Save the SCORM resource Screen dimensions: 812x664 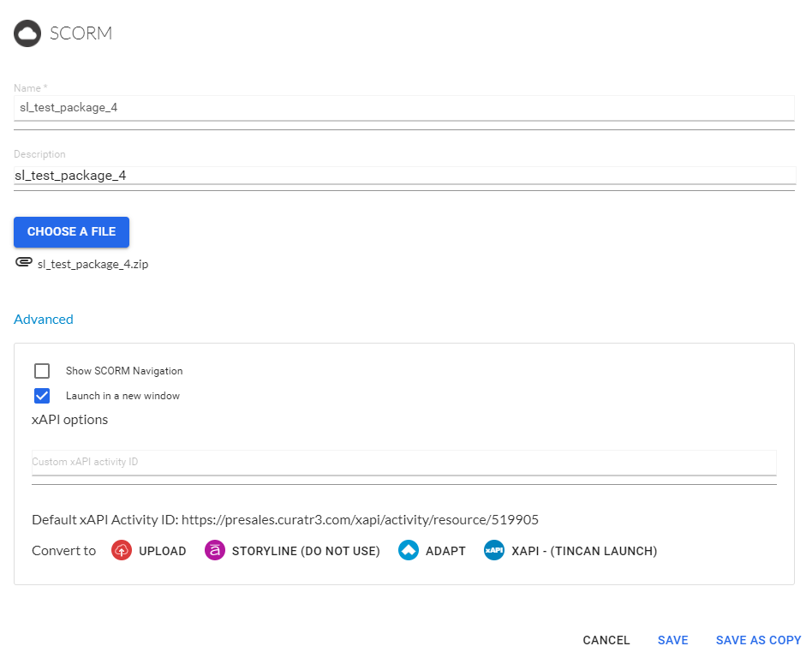672,640
